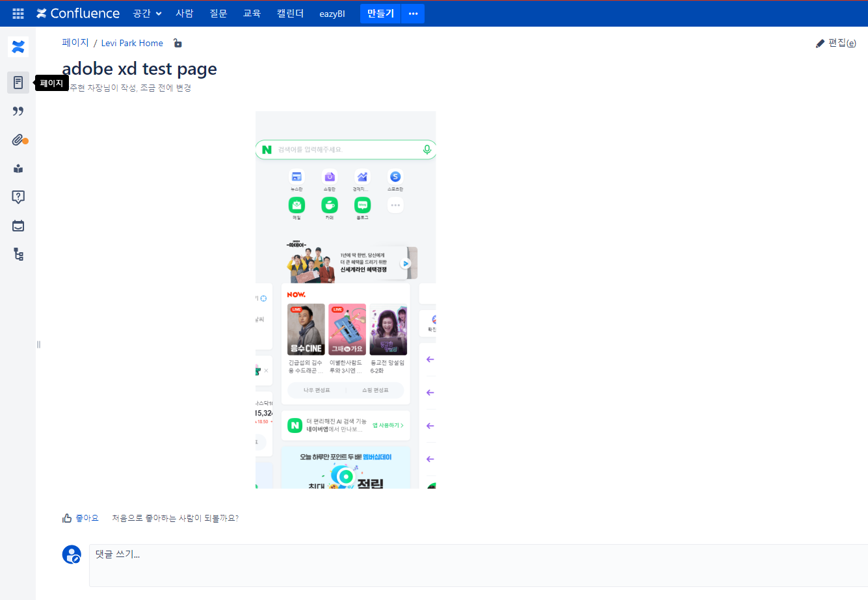Click the 검색어를 입력해주세요 search field
This screenshot has width=868, height=600.
tap(345, 150)
